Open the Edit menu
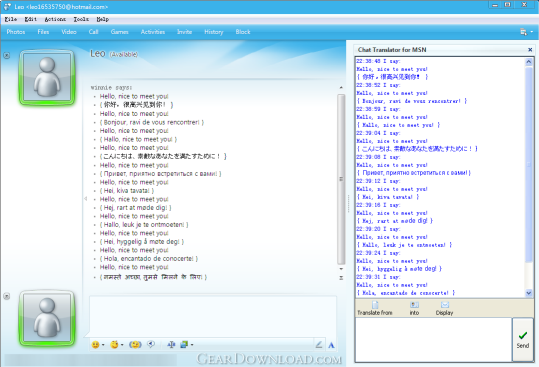This screenshot has height=367, width=539. tap(31, 19)
